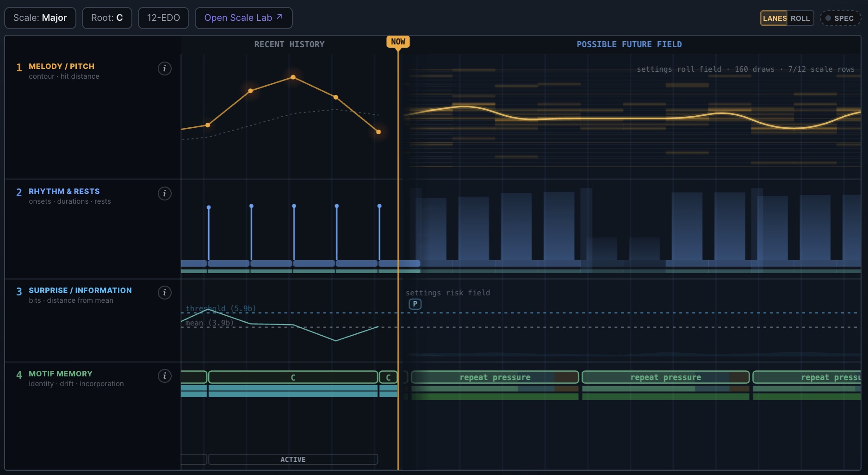Click the last melody point before NOW
Image resolution: width=868 pixels, height=475 pixels.
tap(378, 132)
